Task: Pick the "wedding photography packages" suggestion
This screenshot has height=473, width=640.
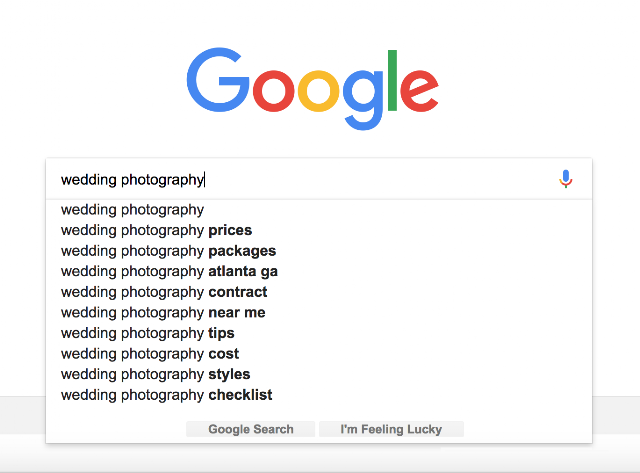Action: (168, 251)
